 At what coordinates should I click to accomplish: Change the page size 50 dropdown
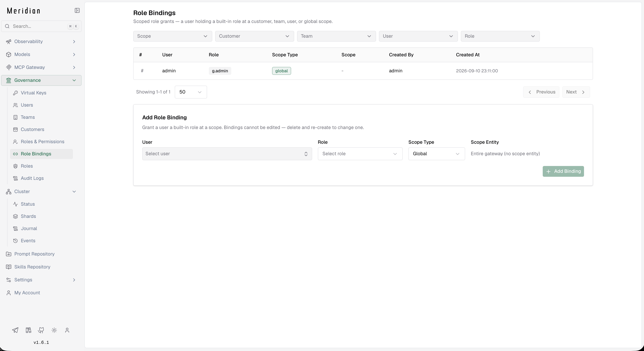191,92
